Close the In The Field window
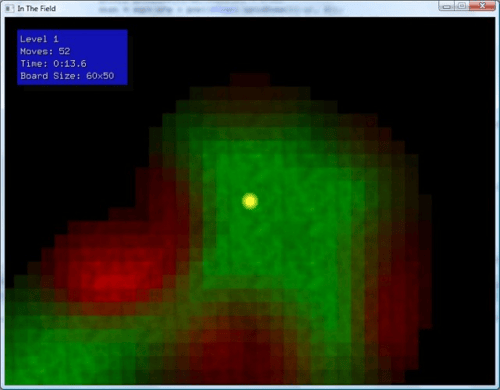This screenshot has width=500, height=390. tap(482, 6)
